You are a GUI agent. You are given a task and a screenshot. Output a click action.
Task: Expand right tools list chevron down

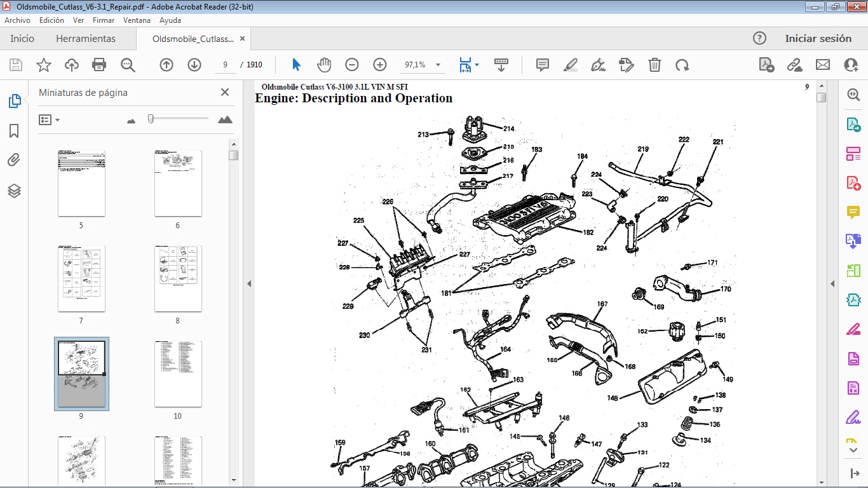[853, 449]
